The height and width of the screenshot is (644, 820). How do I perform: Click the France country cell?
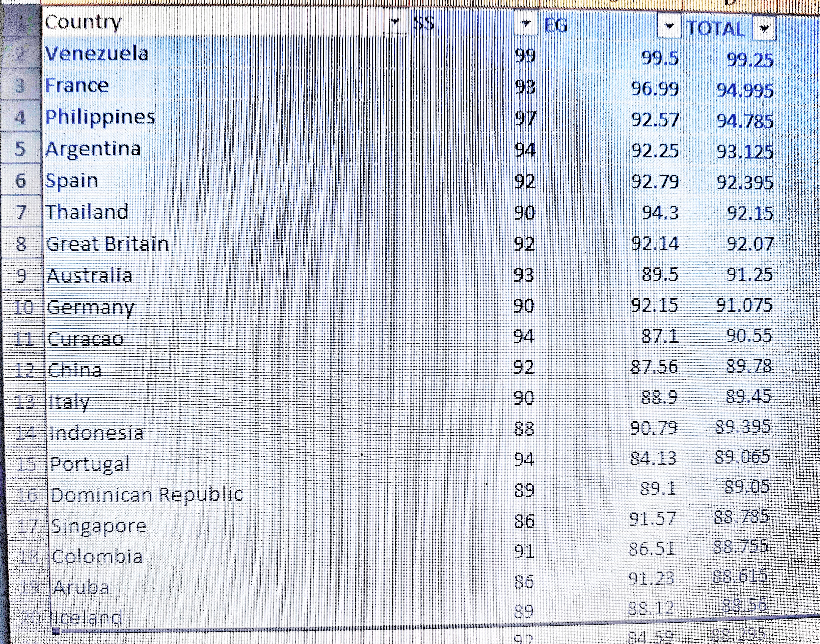click(x=77, y=86)
